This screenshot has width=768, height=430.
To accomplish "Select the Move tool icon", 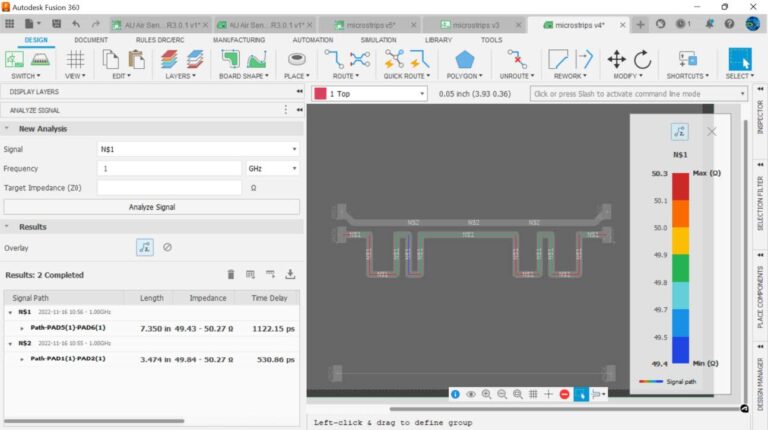I will (617, 60).
